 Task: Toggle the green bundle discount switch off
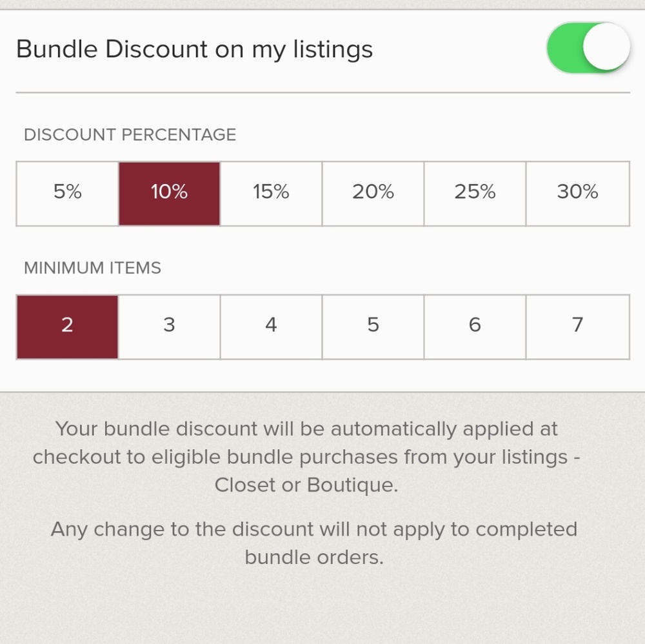pyautogui.click(x=588, y=47)
